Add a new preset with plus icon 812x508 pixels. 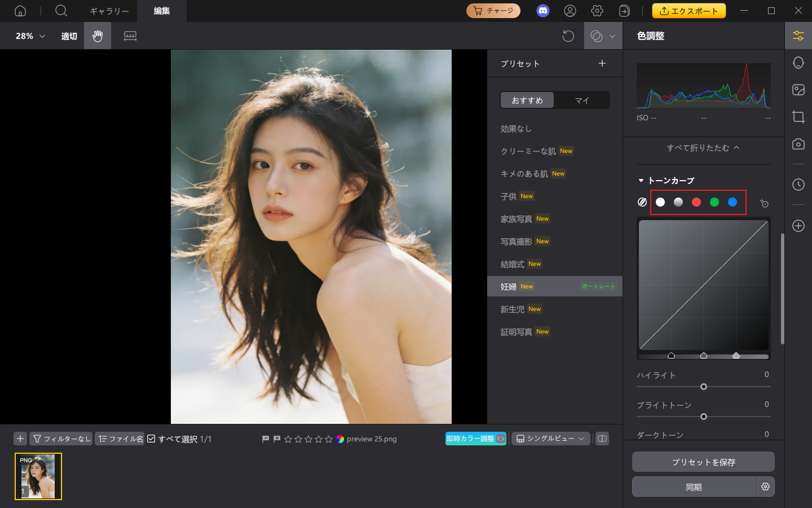(602, 63)
